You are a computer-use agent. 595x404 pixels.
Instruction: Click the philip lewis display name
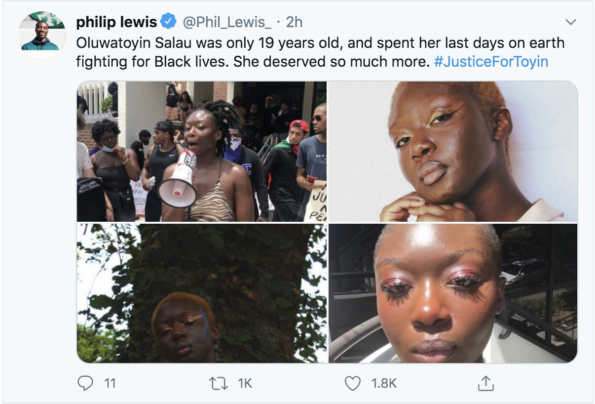(x=116, y=22)
